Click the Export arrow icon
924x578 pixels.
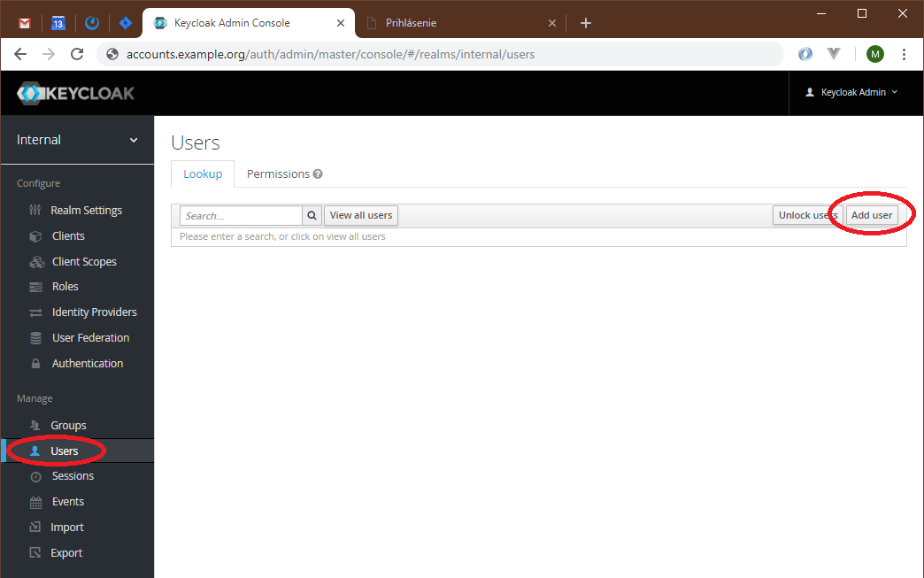35,552
